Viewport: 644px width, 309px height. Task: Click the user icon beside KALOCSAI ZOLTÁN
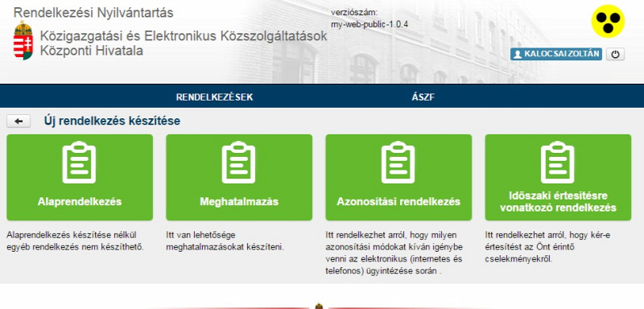pos(518,55)
